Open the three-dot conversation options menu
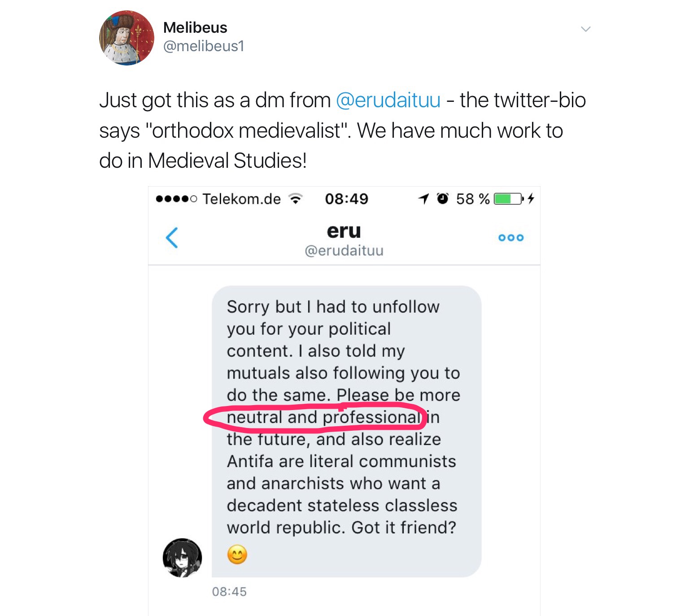 (x=511, y=237)
